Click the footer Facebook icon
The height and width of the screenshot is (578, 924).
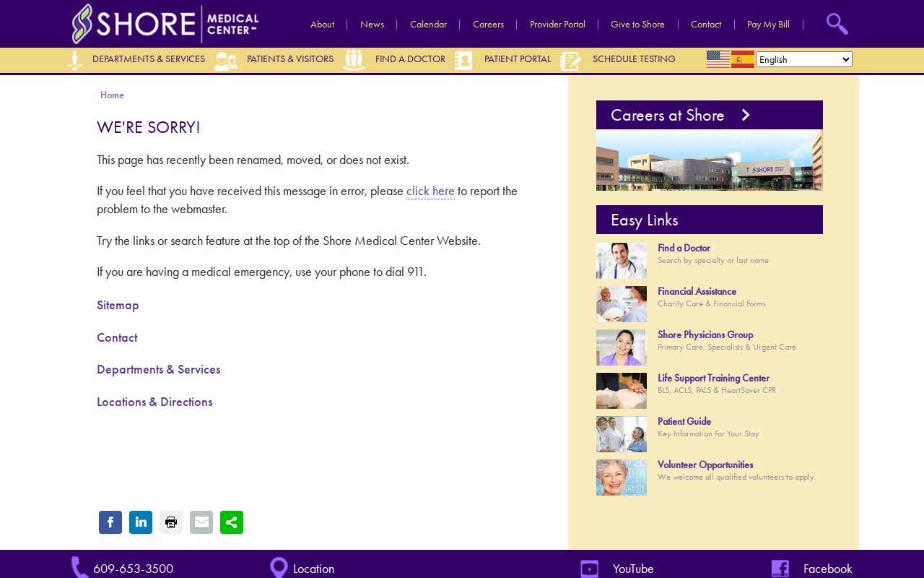pos(780,569)
